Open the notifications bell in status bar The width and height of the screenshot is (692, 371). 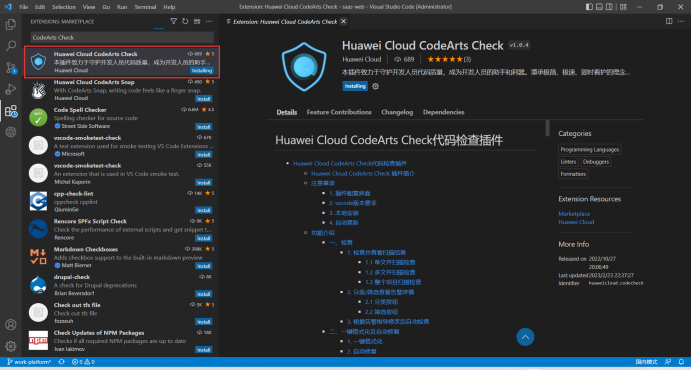point(681,362)
